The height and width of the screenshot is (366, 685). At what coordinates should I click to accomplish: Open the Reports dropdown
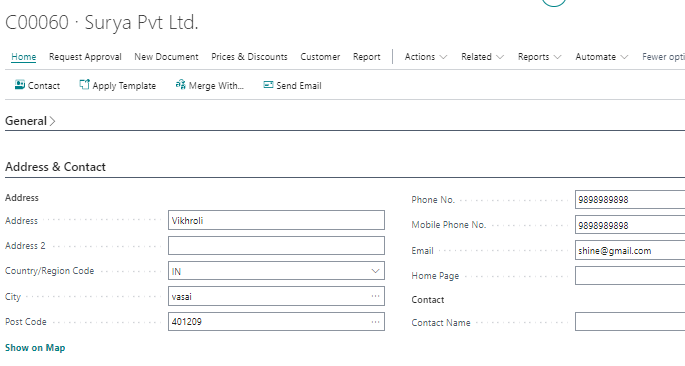point(540,57)
